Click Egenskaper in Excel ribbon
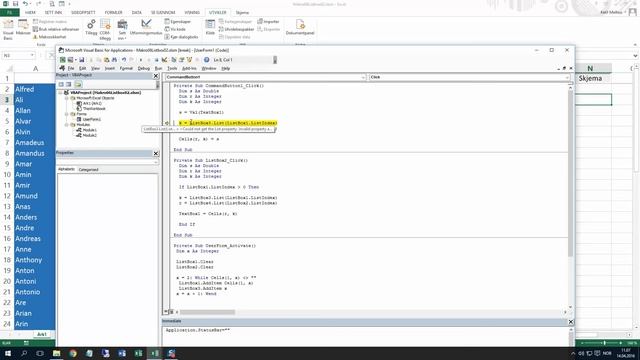Image resolution: width=640 pixels, height=360 pixels. click(178, 22)
